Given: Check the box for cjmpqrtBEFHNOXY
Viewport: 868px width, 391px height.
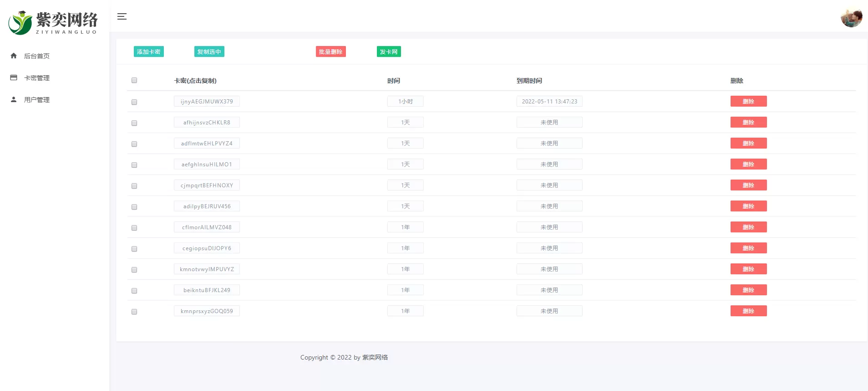Looking at the screenshot, I should [x=134, y=186].
